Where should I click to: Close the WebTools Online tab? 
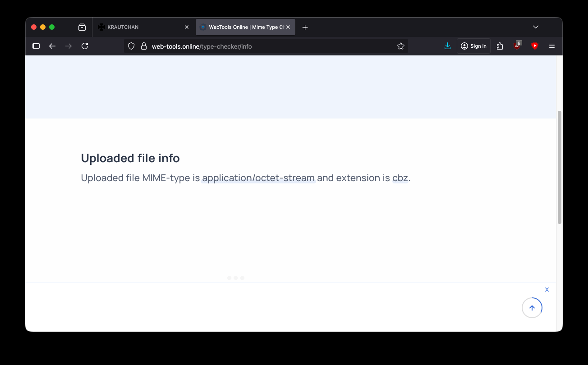[288, 27]
